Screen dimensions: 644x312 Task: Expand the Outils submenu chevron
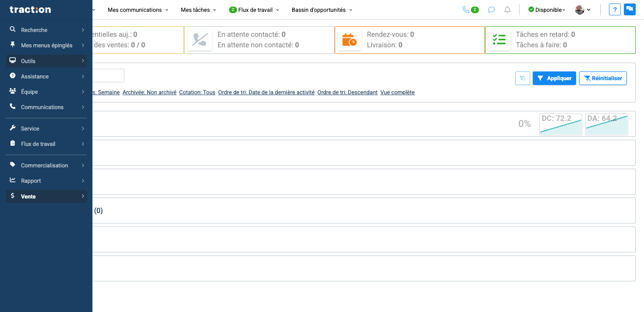point(83,61)
